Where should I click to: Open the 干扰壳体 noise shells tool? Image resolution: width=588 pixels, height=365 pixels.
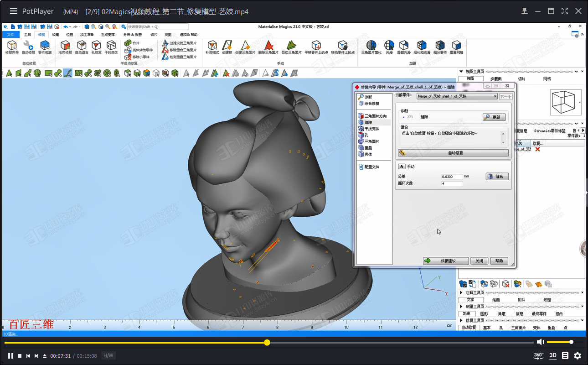pyautogui.click(x=111, y=47)
